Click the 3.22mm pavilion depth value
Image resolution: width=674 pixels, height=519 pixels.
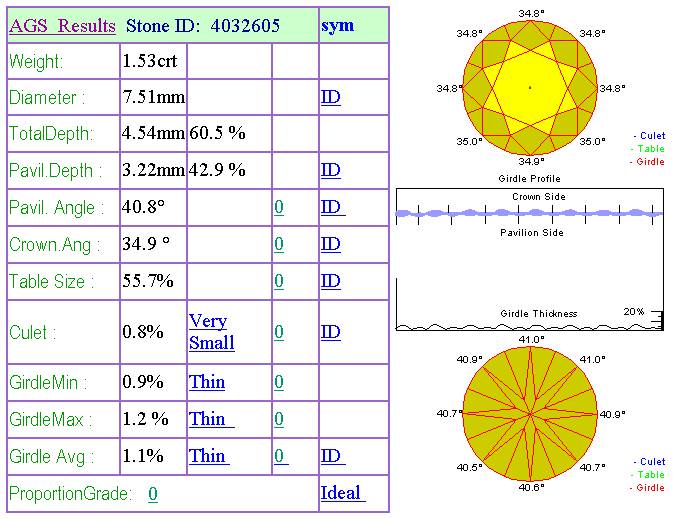[x=153, y=170]
